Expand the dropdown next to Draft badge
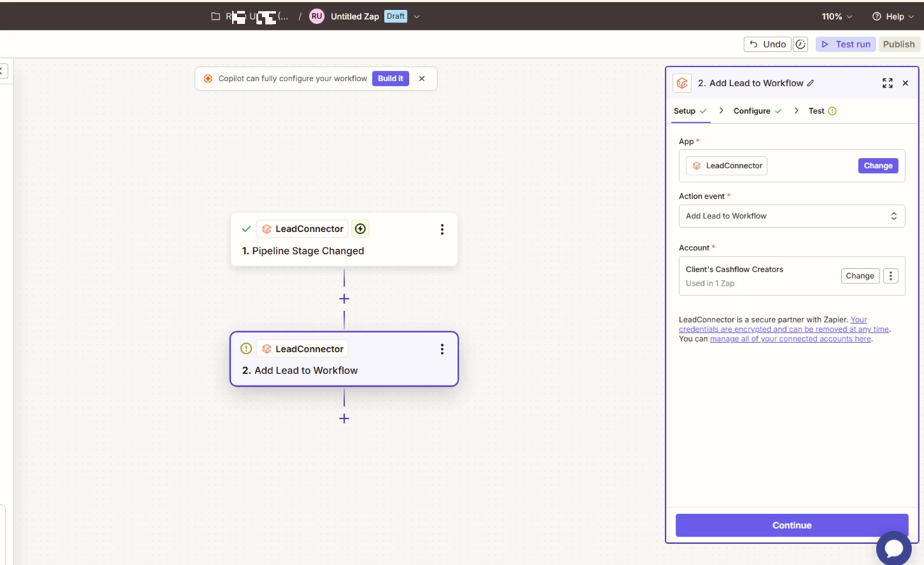Viewport: 924px width, 565px height. (417, 16)
